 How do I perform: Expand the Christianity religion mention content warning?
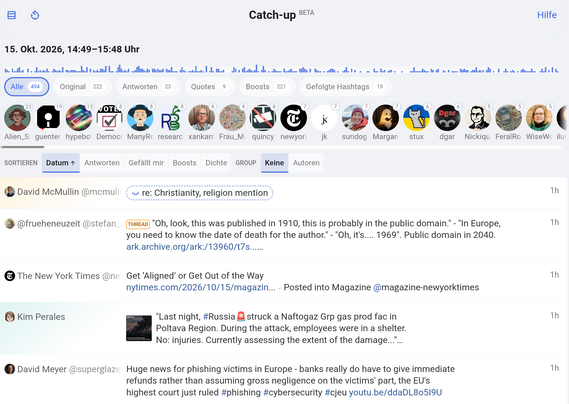(x=200, y=193)
